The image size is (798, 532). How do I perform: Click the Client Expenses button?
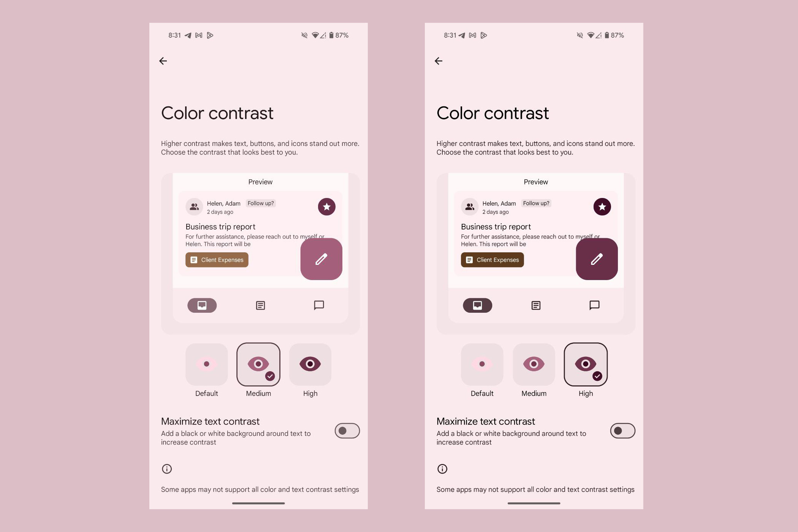point(217,260)
